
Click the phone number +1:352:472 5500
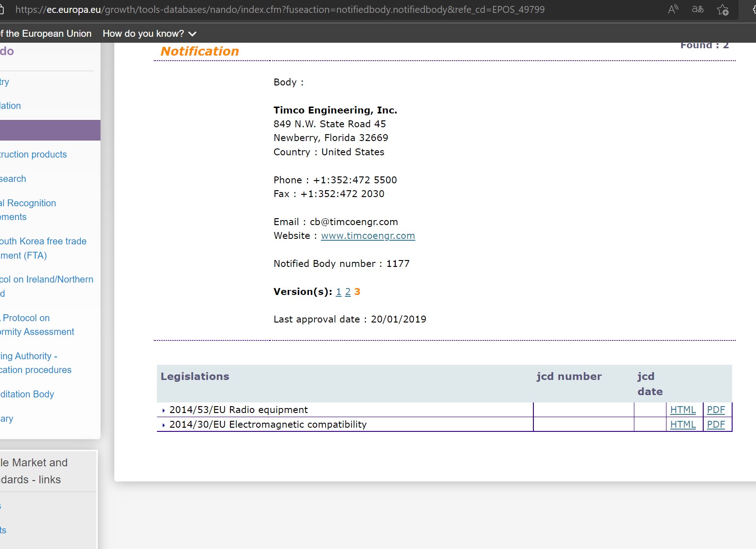click(x=355, y=180)
